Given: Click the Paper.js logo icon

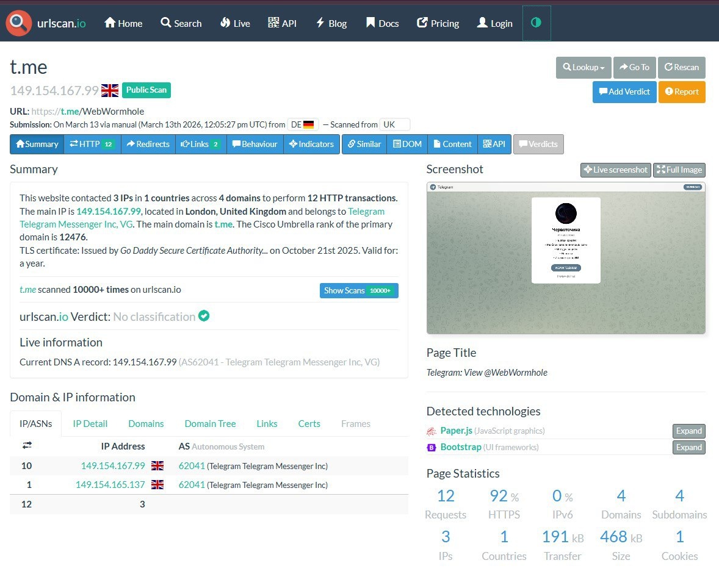Looking at the screenshot, I should (432, 431).
